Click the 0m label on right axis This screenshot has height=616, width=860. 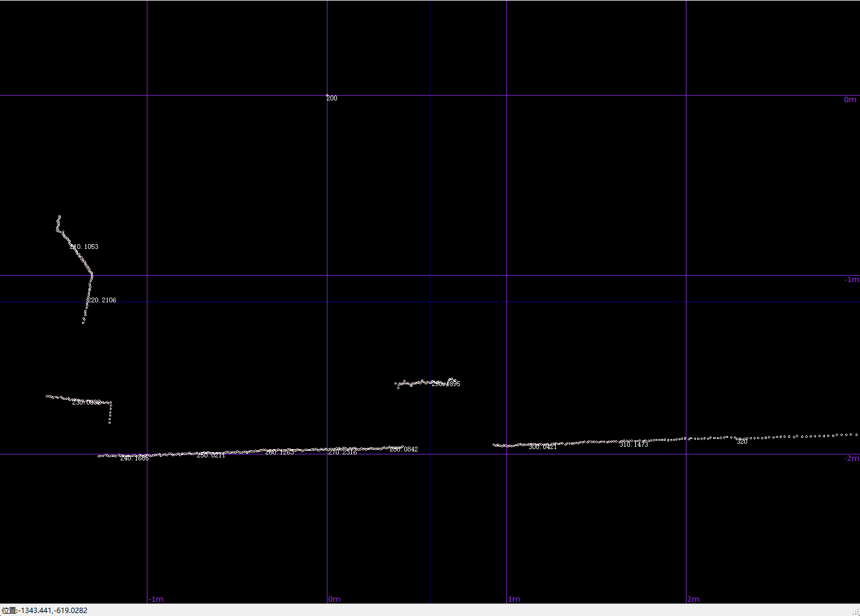[850, 100]
